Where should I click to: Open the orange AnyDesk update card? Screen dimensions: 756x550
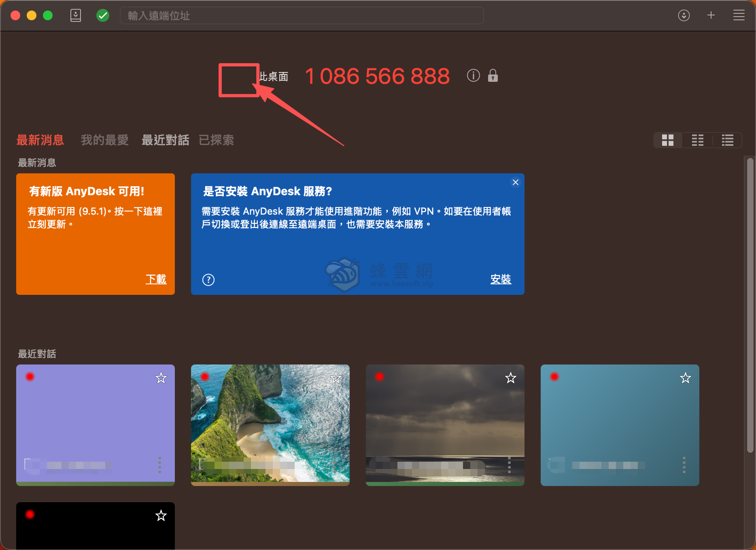(x=96, y=234)
